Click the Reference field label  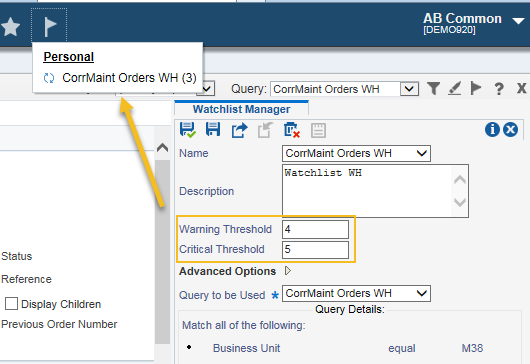pyautogui.click(x=26, y=279)
